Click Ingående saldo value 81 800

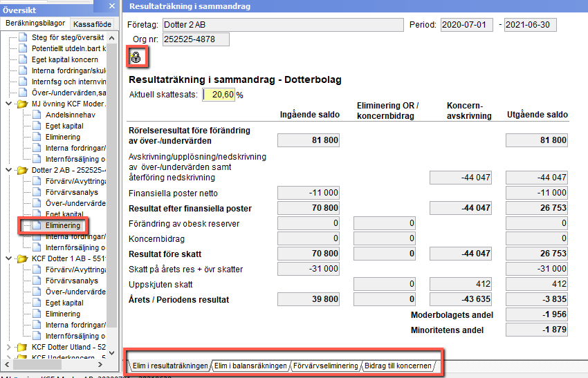click(309, 140)
